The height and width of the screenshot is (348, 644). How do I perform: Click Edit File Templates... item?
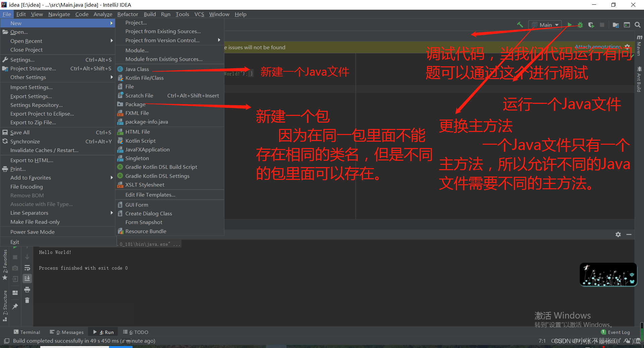(x=170, y=195)
